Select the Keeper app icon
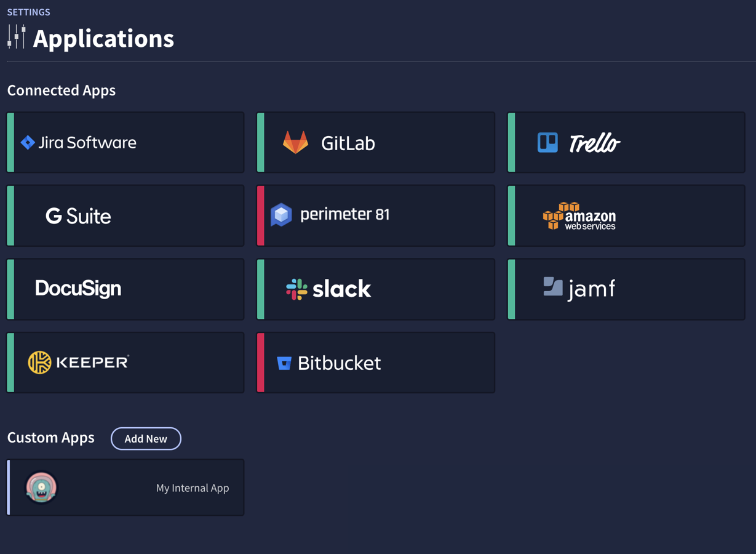 coord(39,362)
